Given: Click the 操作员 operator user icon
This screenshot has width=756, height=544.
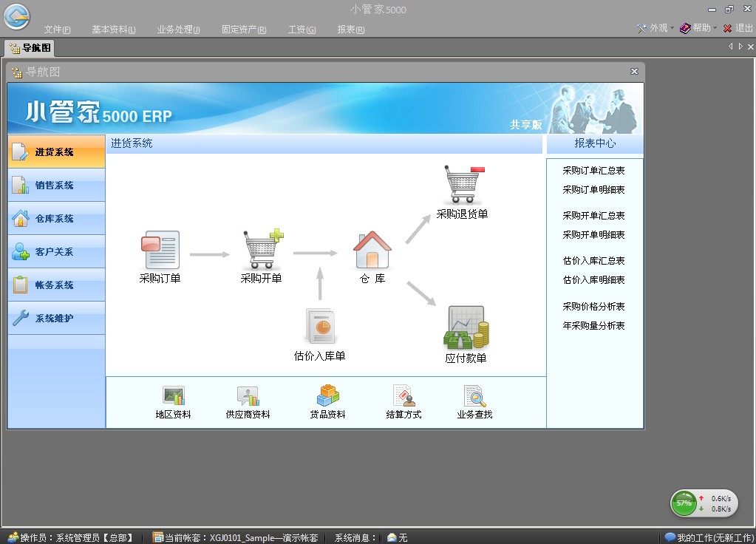Looking at the screenshot, I should (x=13, y=537).
